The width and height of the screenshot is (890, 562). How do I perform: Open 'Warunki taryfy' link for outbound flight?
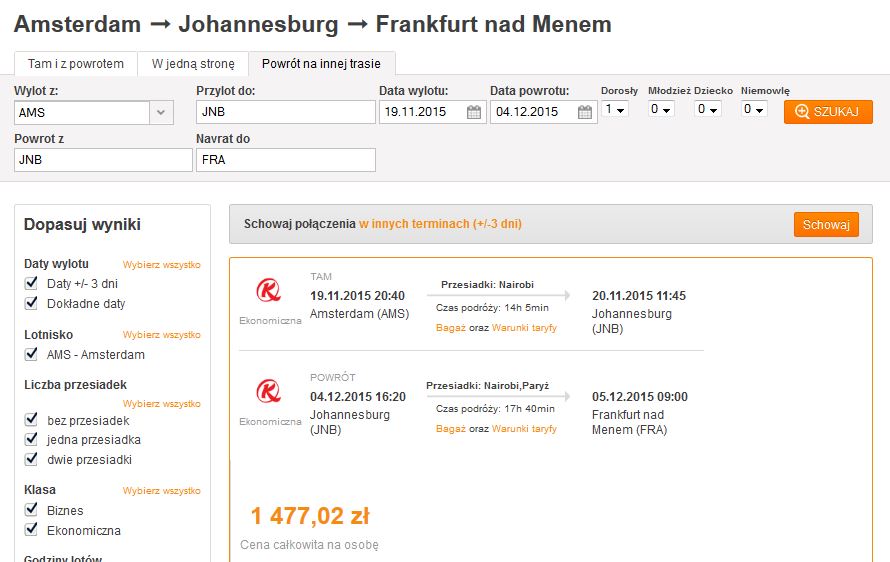tap(524, 328)
